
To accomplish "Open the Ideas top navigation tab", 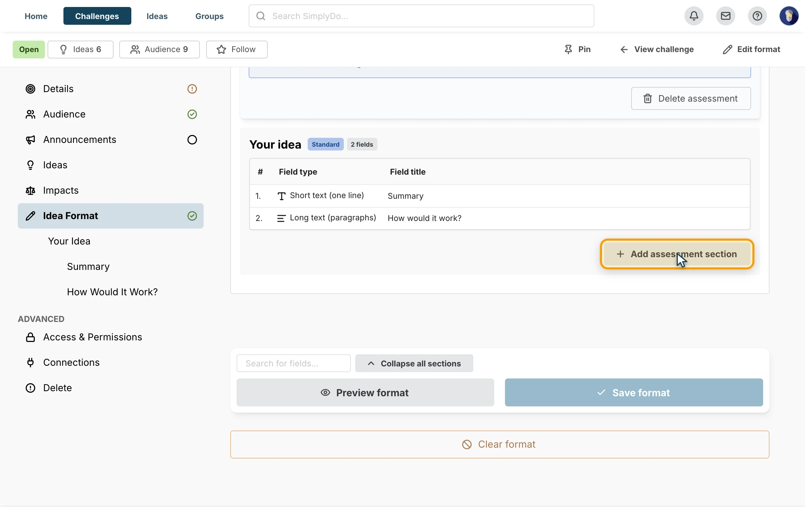I will [x=157, y=16].
